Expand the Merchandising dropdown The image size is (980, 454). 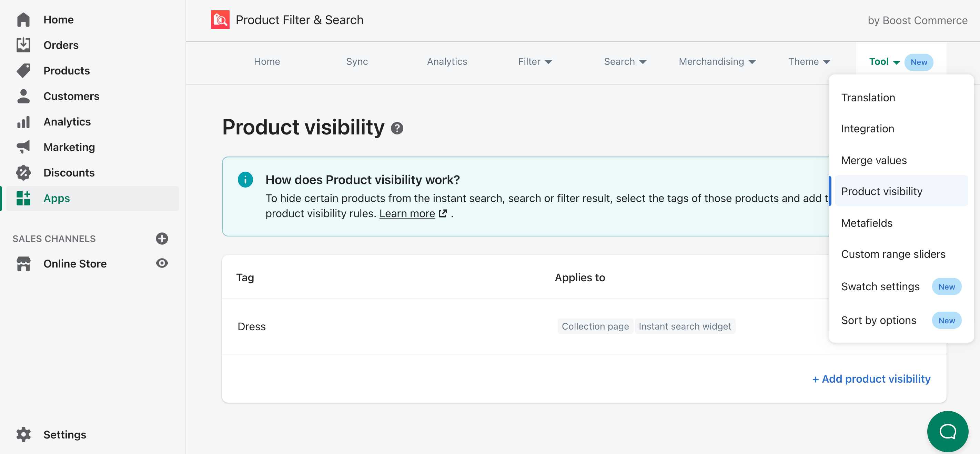coord(717,62)
